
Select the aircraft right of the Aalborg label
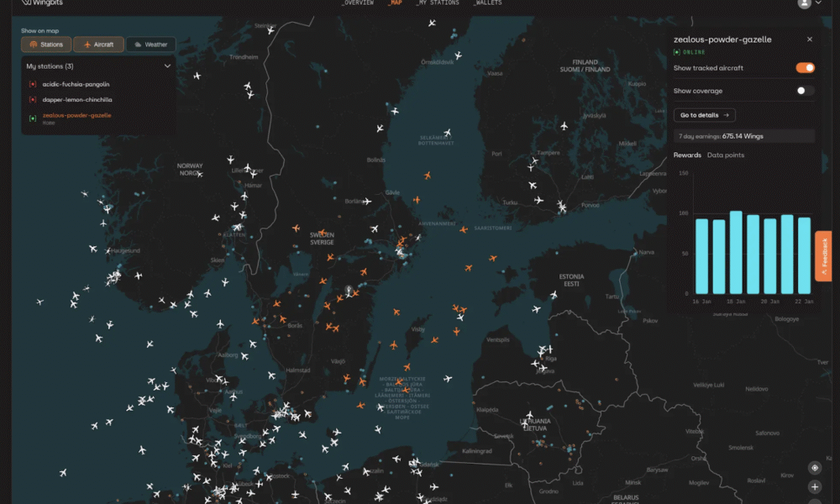(244, 356)
